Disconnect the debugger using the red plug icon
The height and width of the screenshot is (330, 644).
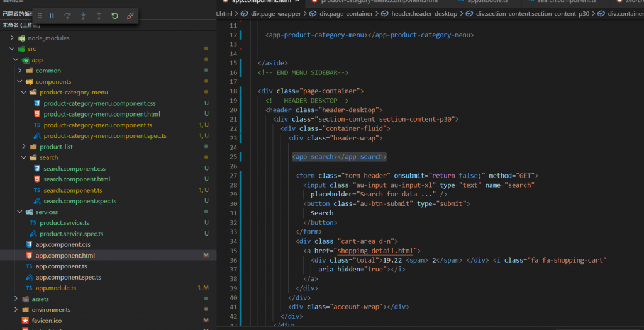(x=130, y=16)
